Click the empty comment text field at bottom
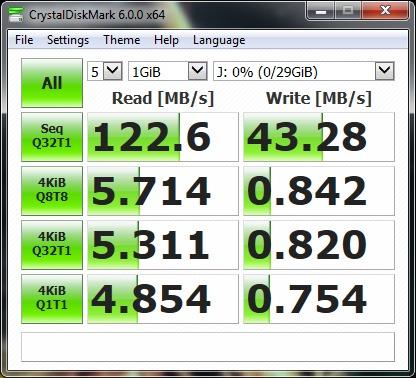The image size is (416, 378). (x=208, y=347)
